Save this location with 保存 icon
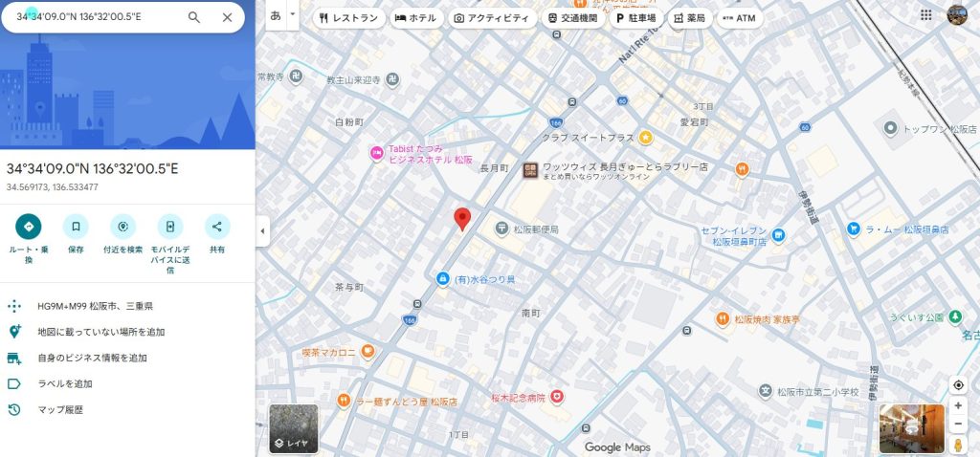Viewport: 980px width, 457px height. click(x=76, y=227)
